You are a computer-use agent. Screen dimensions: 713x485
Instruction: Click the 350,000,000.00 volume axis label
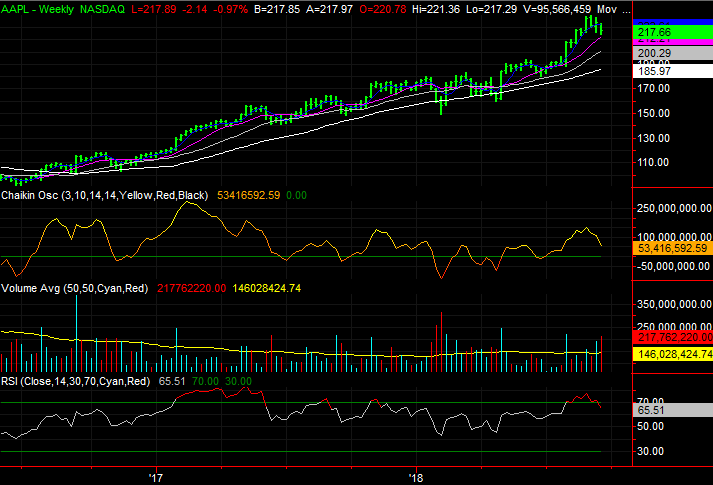coord(674,304)
